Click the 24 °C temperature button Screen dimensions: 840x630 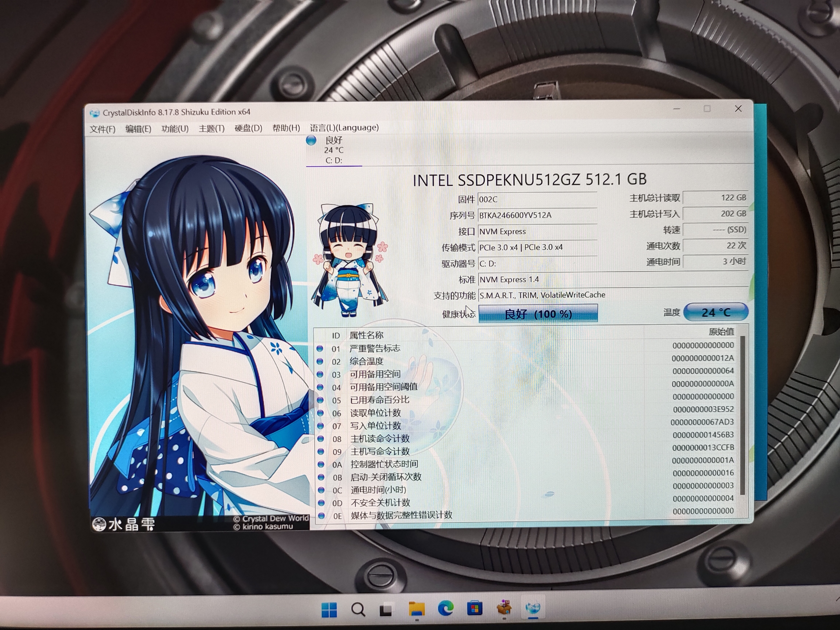pyautogui.click(x=716, y=312)
